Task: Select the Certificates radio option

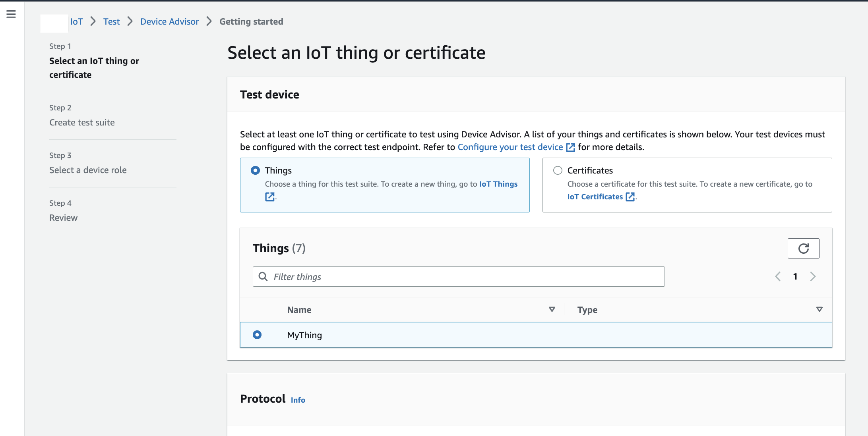Action: 558,170
